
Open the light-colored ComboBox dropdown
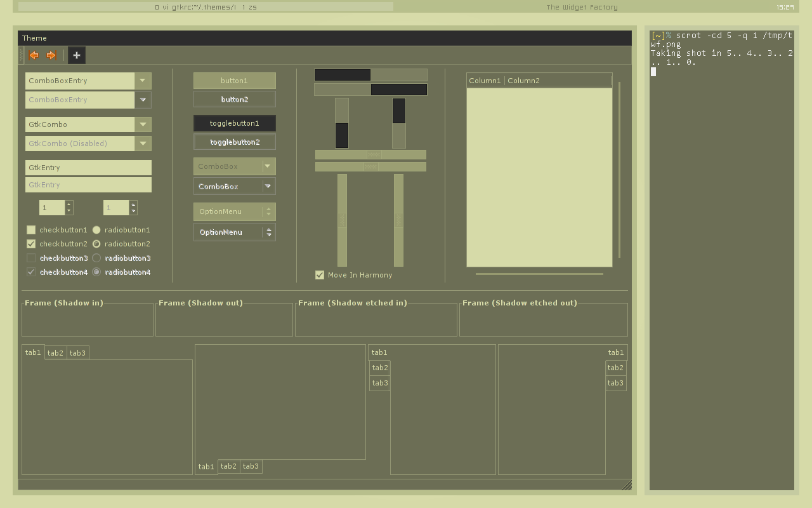[x=235, y=166]
